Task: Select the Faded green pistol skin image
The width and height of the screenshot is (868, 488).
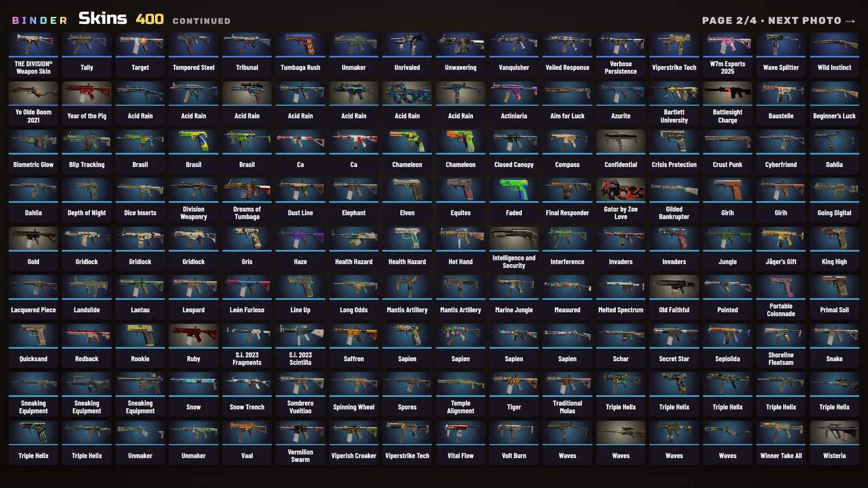Action: (x=514, y=190)
